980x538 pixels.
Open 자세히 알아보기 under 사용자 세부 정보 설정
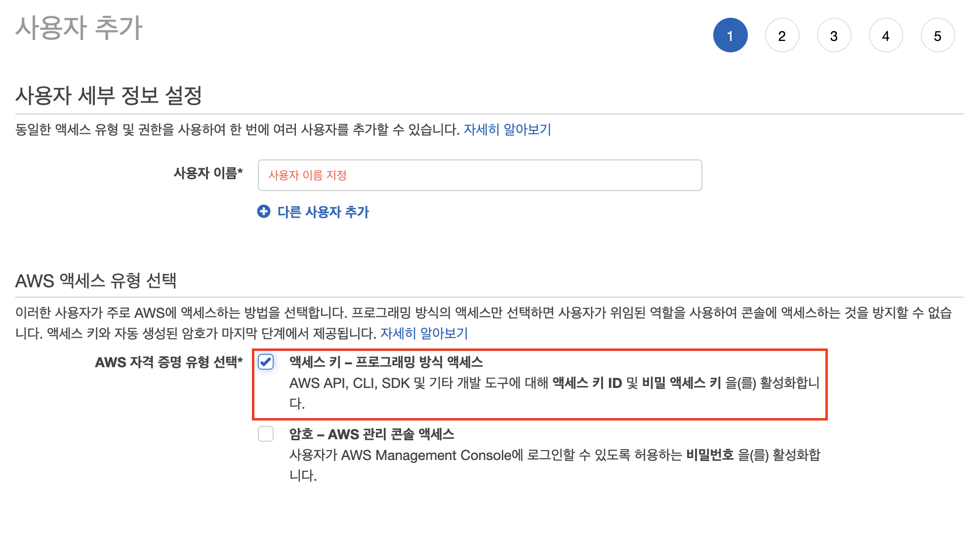[x=507, y=129]
